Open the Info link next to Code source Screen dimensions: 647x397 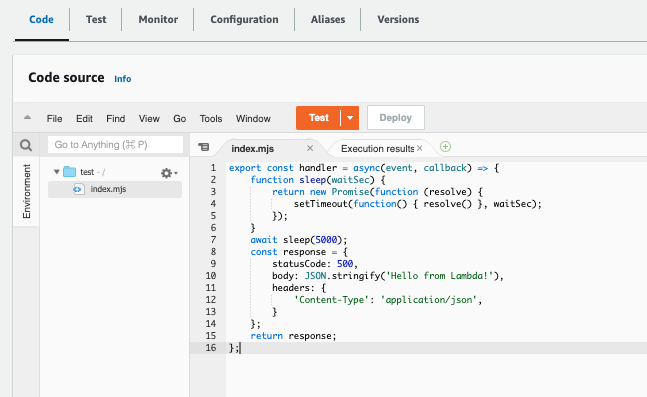(123, 79)
